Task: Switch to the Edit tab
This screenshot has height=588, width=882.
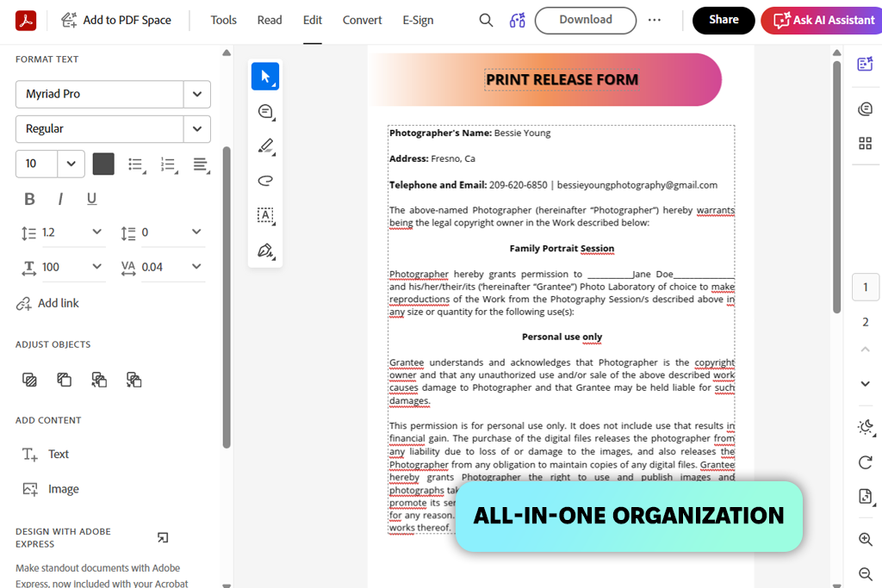Action: (312, 21)
